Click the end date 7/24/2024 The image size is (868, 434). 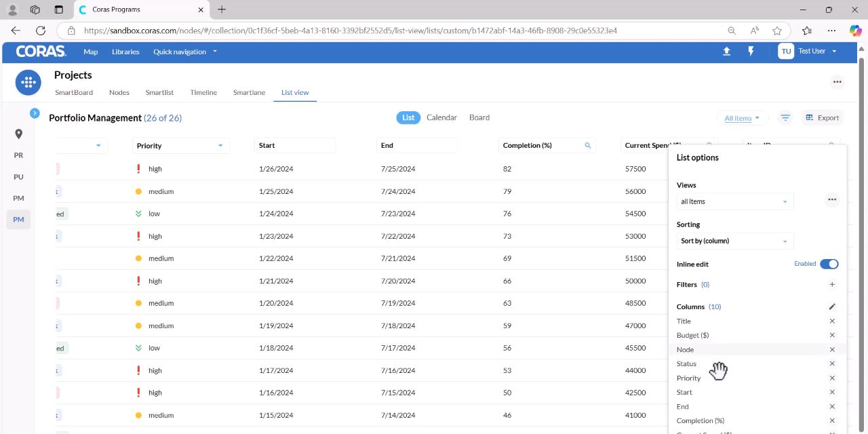click(x=398, y=191)
